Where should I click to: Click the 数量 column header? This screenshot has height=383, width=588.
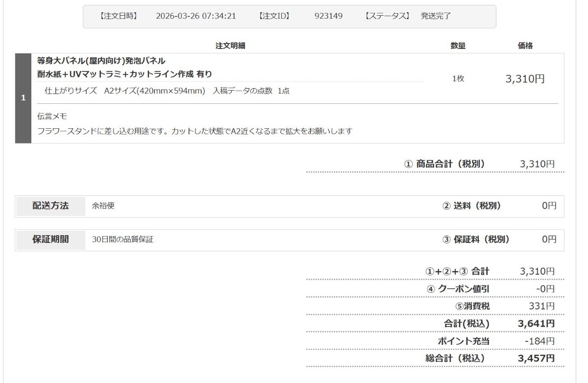(458, 46)
